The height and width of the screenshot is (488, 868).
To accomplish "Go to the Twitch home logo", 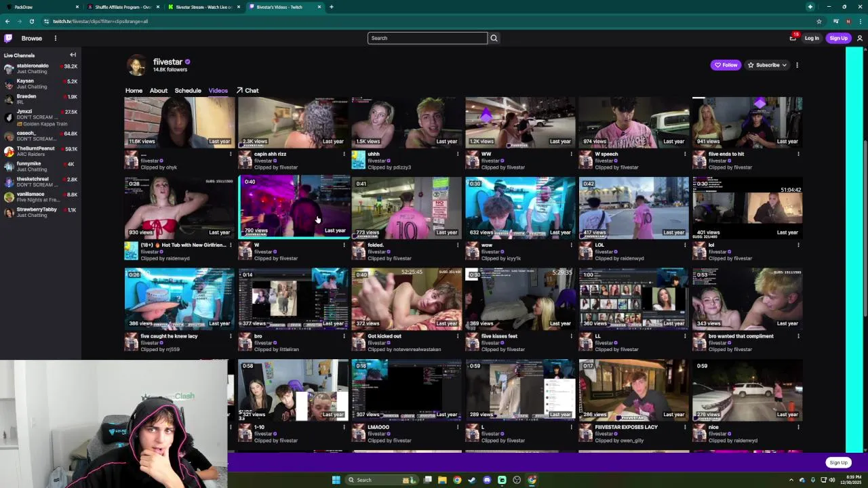I will pos(8,38).
